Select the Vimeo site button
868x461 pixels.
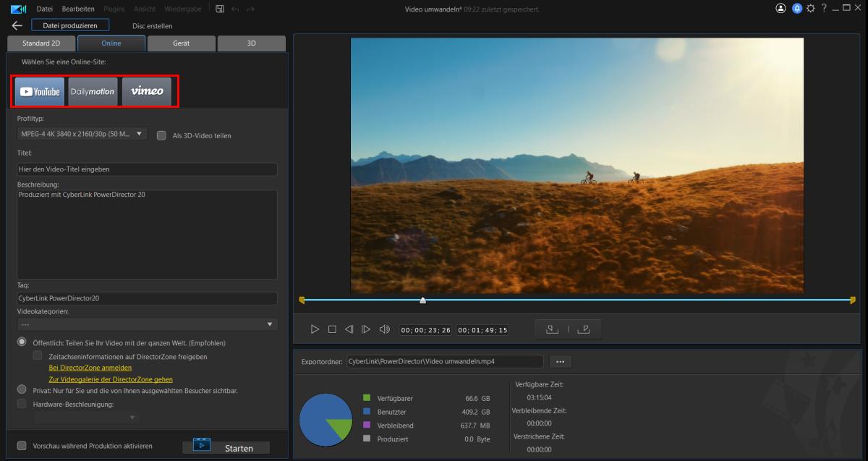147,92
